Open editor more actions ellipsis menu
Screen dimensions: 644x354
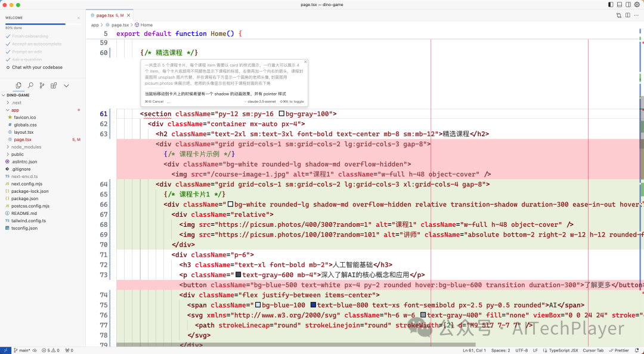[x=636, y=15]
